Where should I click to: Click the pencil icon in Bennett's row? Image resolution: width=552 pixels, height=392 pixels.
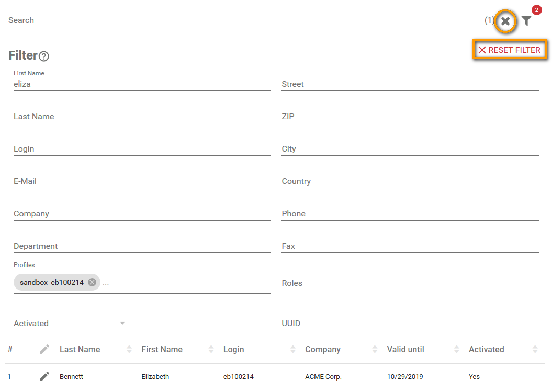(x=44, y=376)
